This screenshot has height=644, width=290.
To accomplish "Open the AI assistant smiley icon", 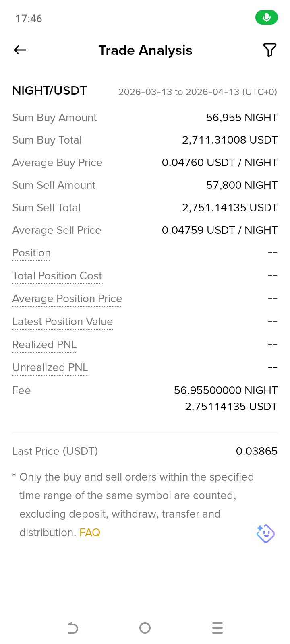I will 265,534.
